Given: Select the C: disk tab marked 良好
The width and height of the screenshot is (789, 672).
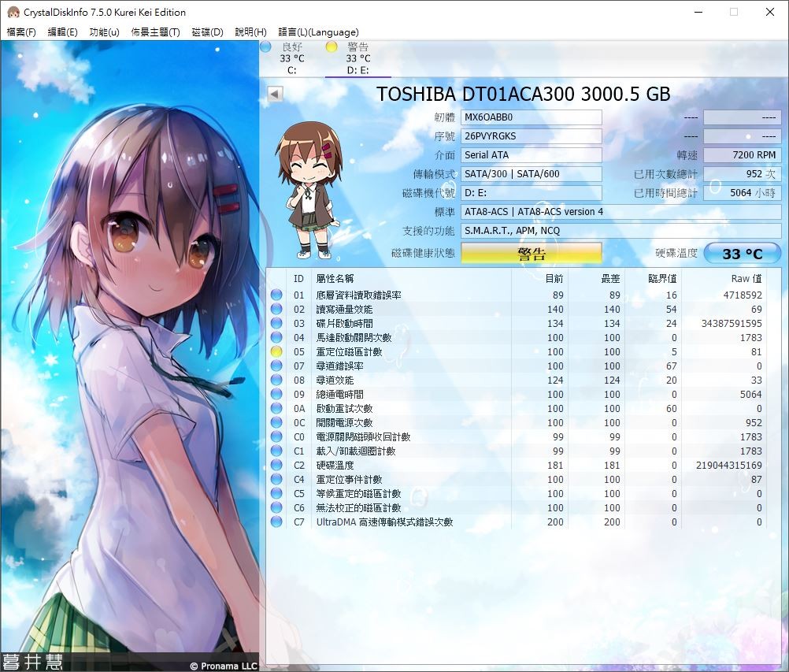Looking at the screenshot, I should pyautogui.click(x=292, y=58).
